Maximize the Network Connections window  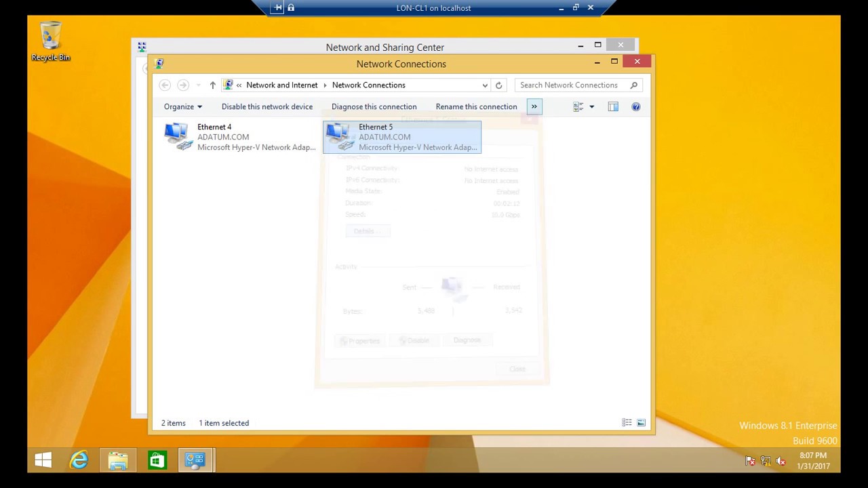coord(614,62)
